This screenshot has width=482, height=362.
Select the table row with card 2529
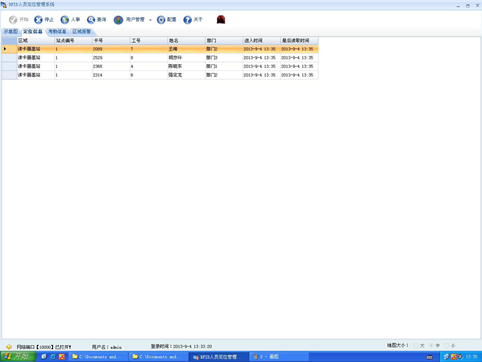click(x=160, y=58)
